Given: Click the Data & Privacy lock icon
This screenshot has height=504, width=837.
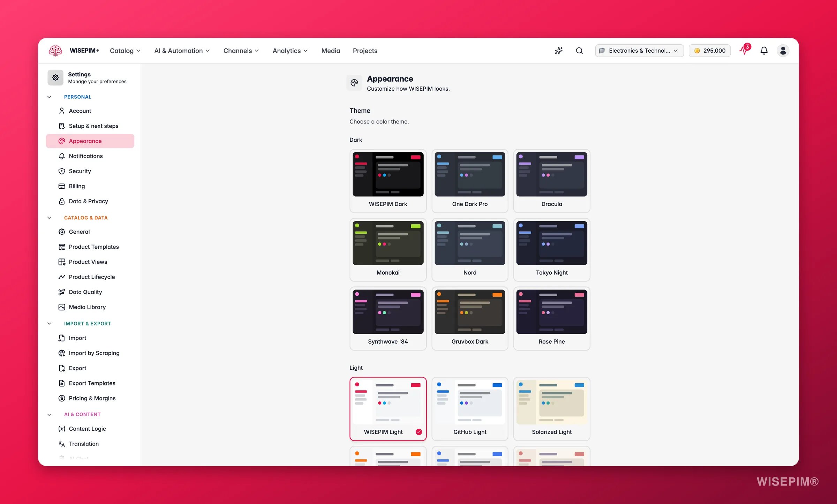Looking at the screenshot, I should [62, 201].
